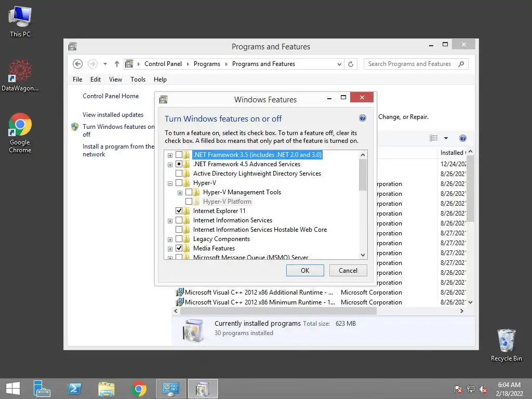Open recent locations dropdown next to forward arrow

pos(105,64)
